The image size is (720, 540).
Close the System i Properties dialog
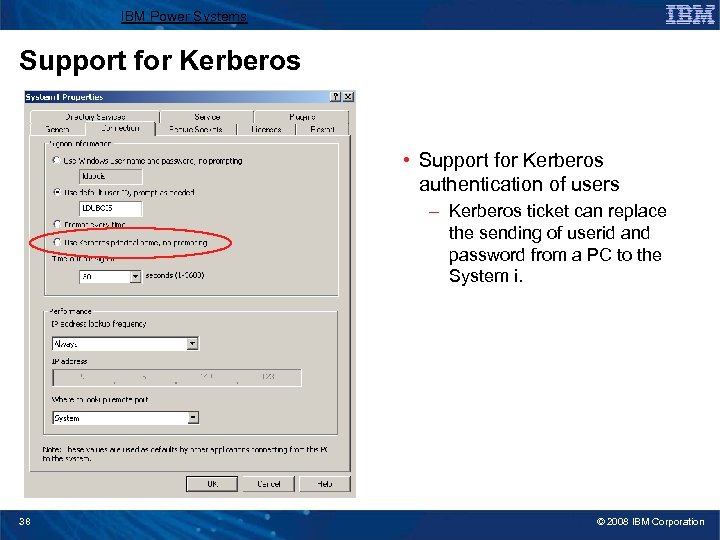pos(349,96)
